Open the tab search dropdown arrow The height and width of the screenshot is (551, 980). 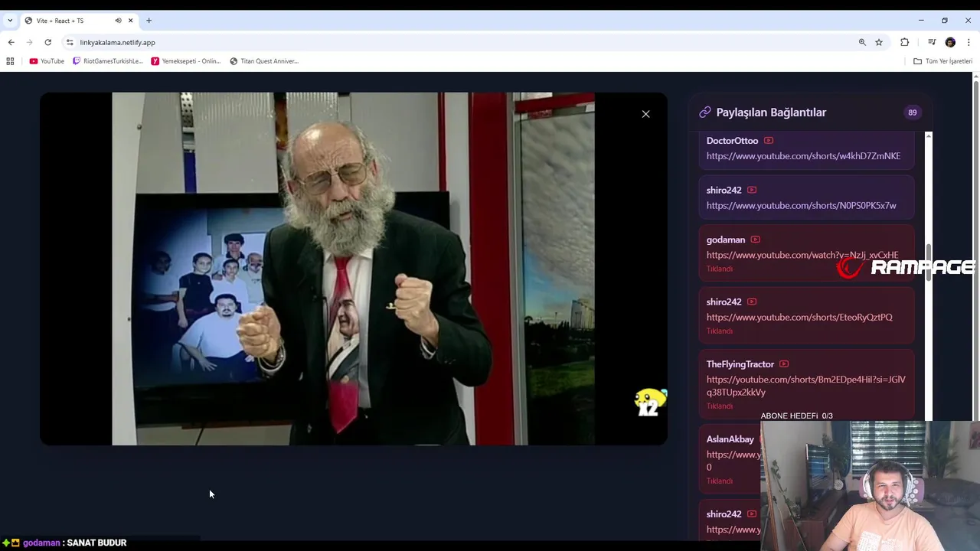click(x=9, y=21)
